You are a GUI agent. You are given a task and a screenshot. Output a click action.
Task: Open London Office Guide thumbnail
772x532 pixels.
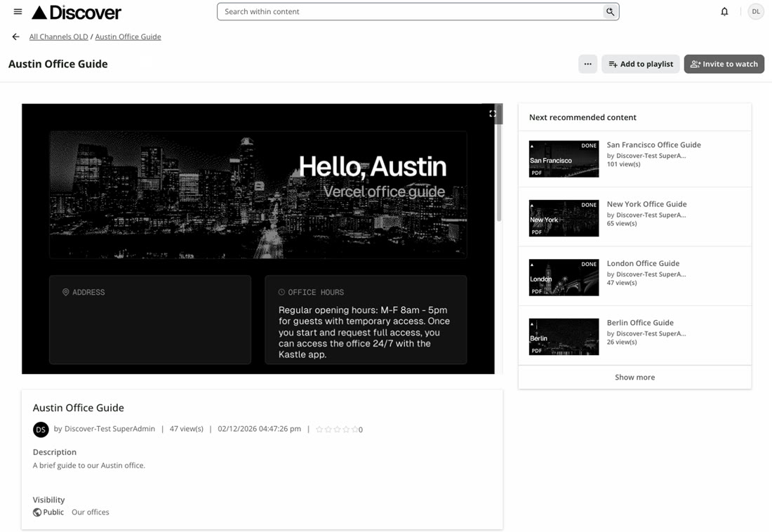click(x=564, y=277)
